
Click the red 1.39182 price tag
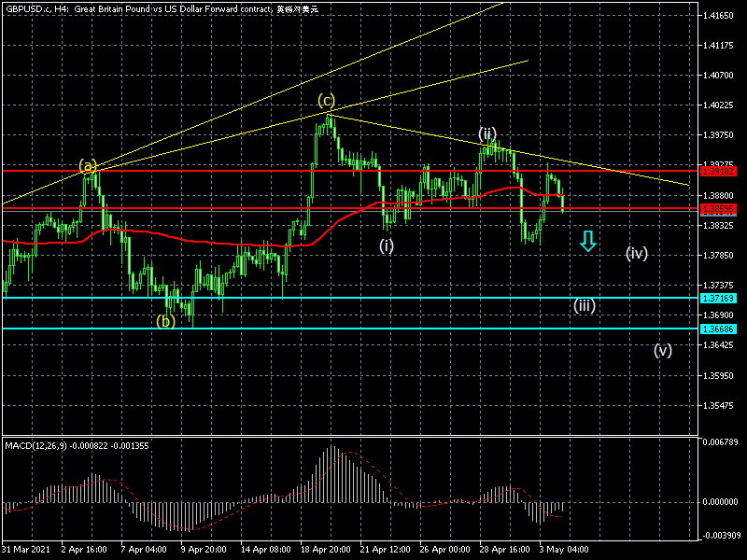pyautogui.click(x=718, y=171)
